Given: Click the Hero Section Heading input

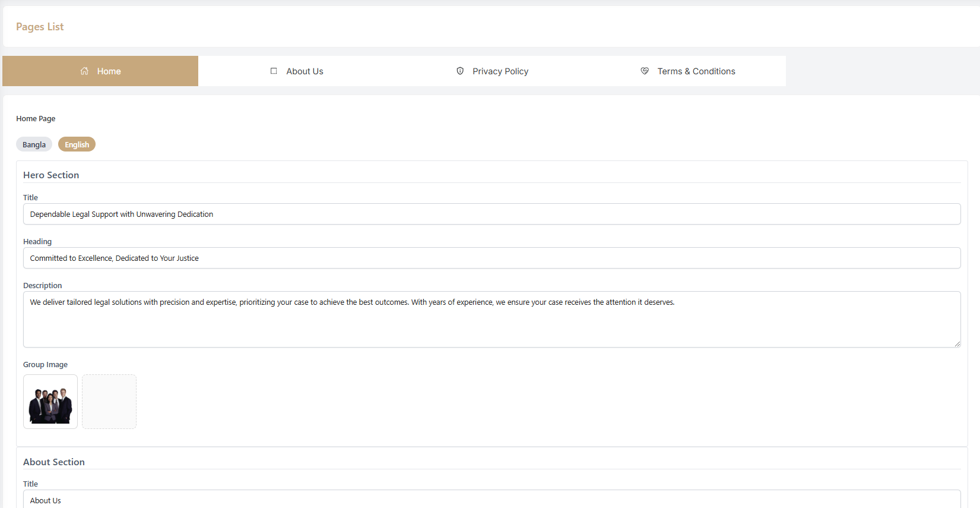Looking at the screenshot, I should (x=491, y=258).
